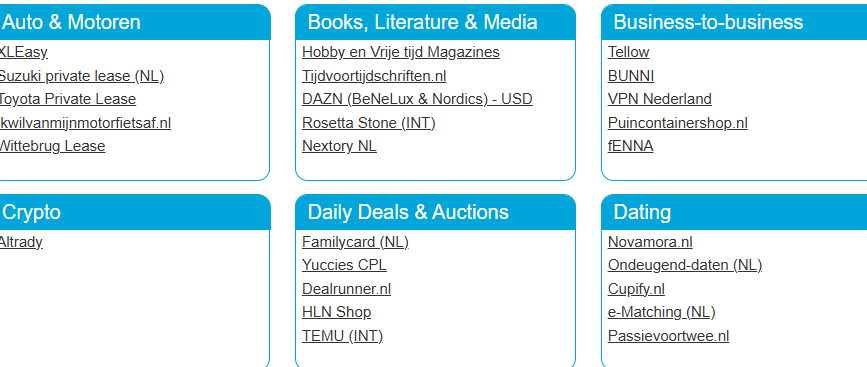Open the Suzuki private lease (NL) link

tap(81, 76)
